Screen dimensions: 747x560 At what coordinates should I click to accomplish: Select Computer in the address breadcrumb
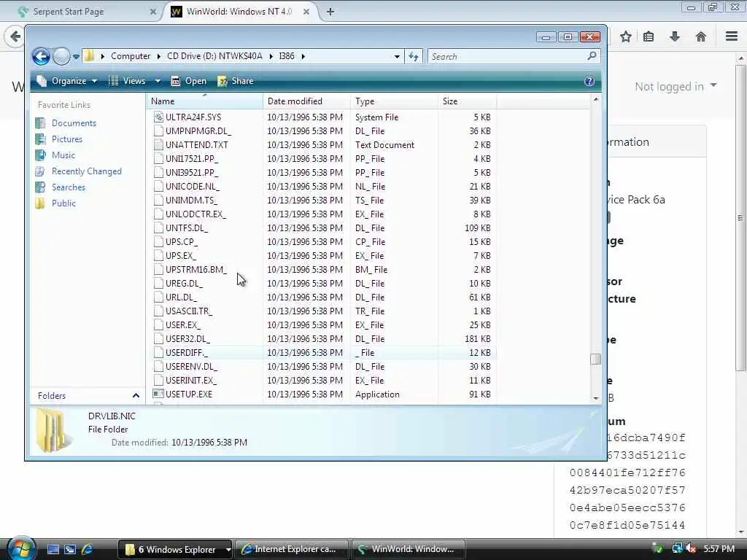(131, 56)
